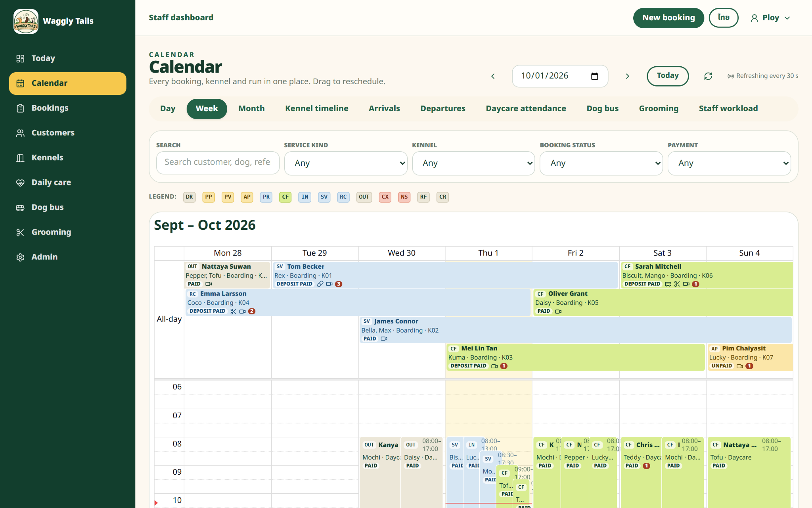Click scissors icon on Emma Larsson booking
The height and width of the screenshot is (508, 812).
(233, 312)
